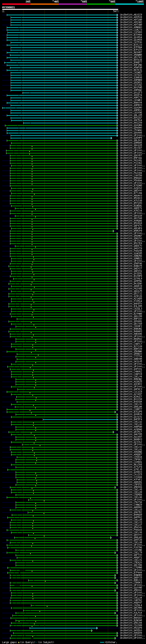Click the arrowhead ending the B3S2P5 alignment
Viewport: 146px width, 644px height.
(116, 412)
